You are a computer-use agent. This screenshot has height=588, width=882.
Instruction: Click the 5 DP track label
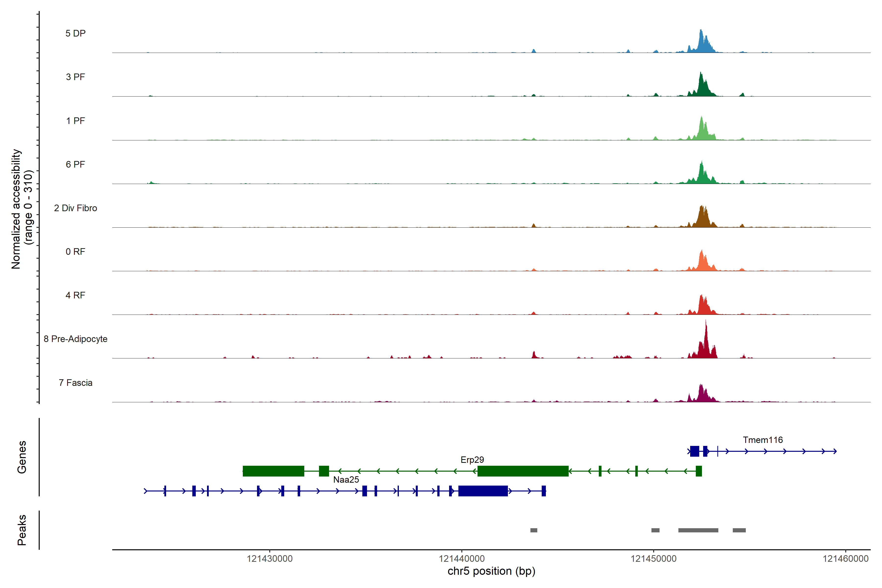click(75, 33)
